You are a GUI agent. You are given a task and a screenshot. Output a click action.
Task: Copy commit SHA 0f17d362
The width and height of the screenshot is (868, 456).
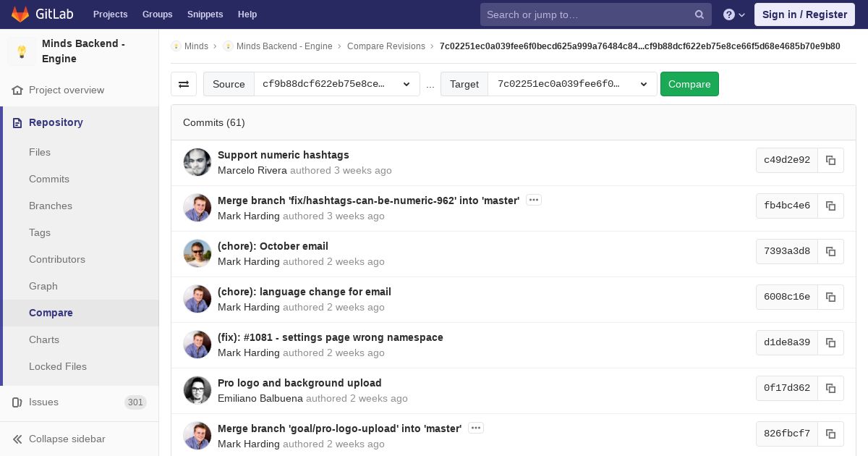pos(830,388)
